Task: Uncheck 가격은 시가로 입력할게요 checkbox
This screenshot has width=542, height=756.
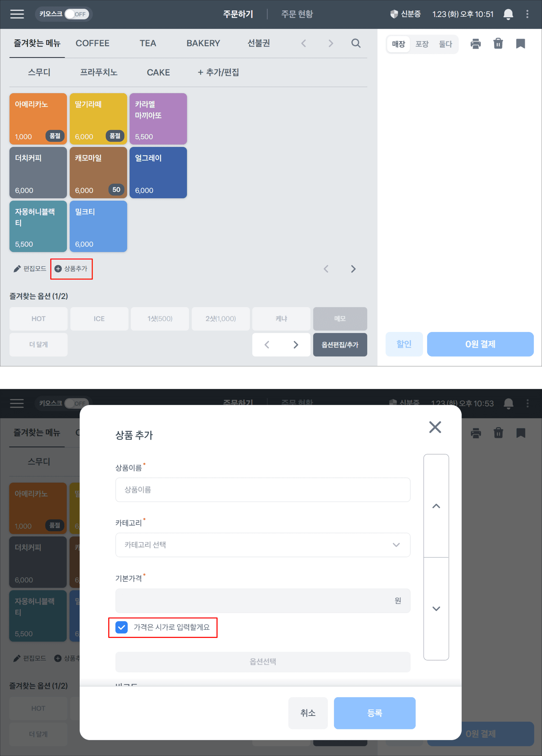Action: click(122, 627)
